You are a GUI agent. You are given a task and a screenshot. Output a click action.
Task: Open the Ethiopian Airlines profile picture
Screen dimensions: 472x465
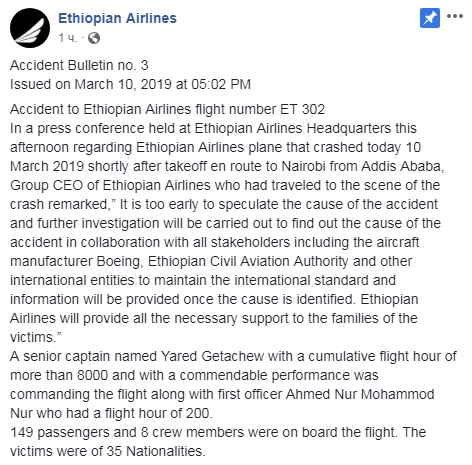coord(30,28)
